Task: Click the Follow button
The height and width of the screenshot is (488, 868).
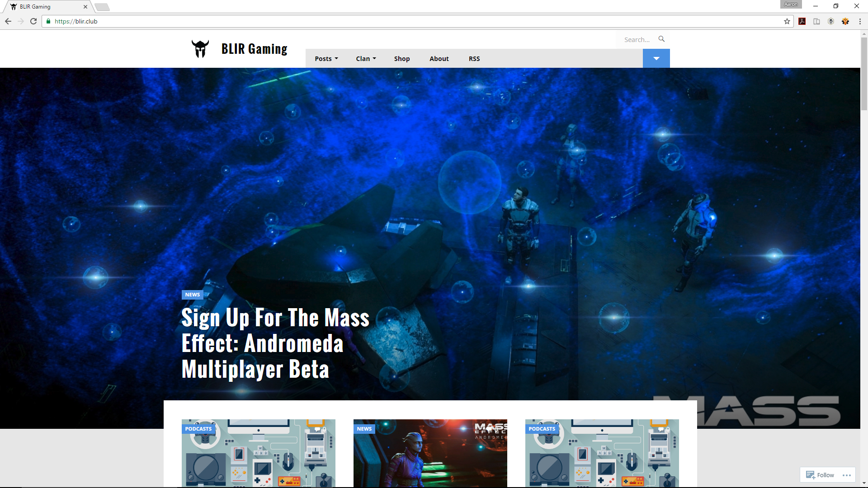Action: point(821,475)
